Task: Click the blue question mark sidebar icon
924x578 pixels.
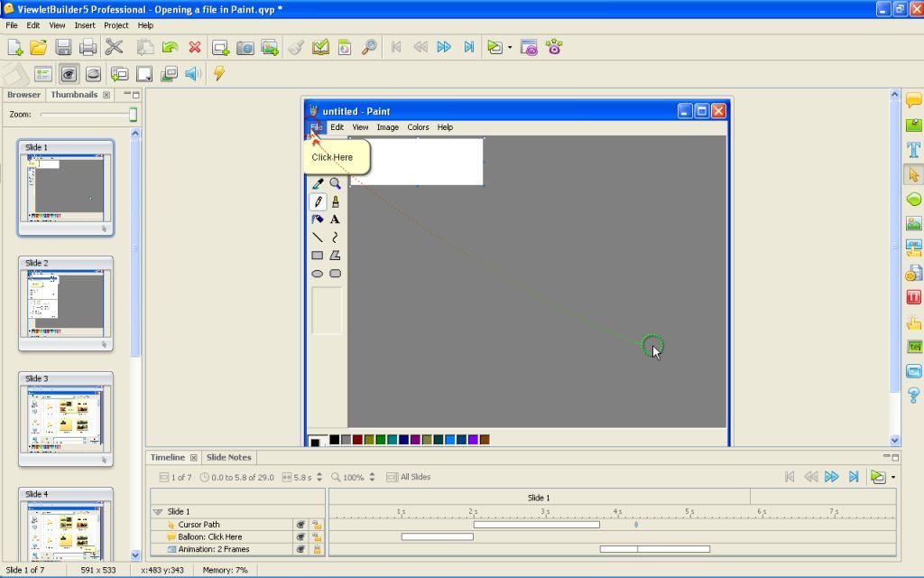Action: click(914, 396)
